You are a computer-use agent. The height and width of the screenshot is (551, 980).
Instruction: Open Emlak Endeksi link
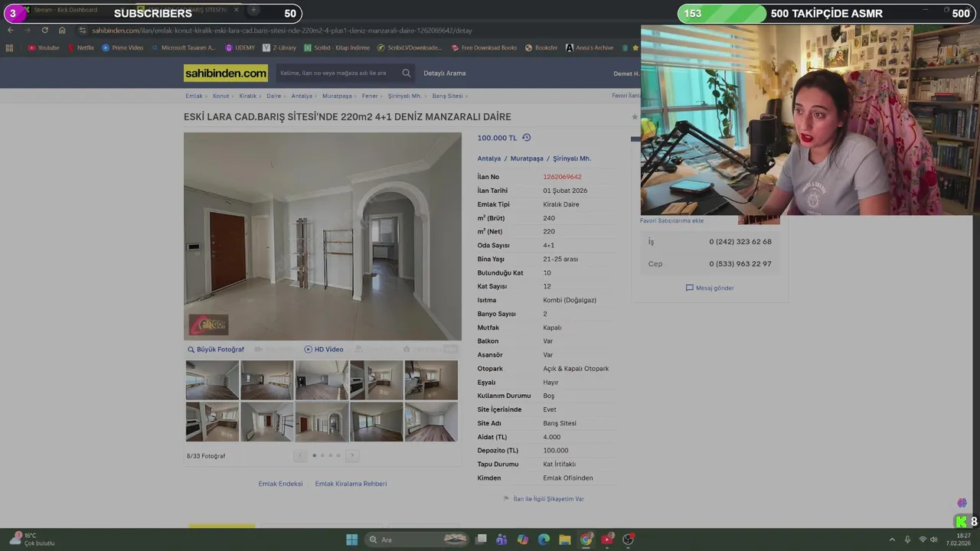pyautogui.click(x=280, y=484)
